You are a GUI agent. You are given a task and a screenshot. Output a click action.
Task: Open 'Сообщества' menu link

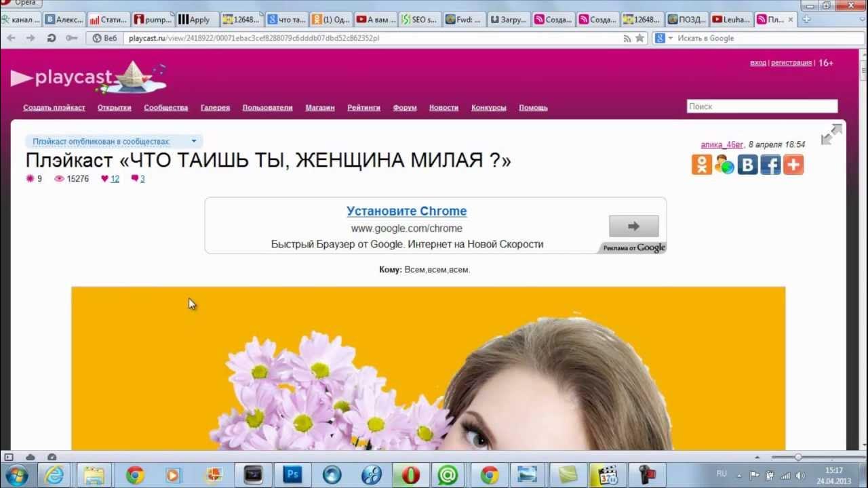pyautogui.click(x=165, y=108)
